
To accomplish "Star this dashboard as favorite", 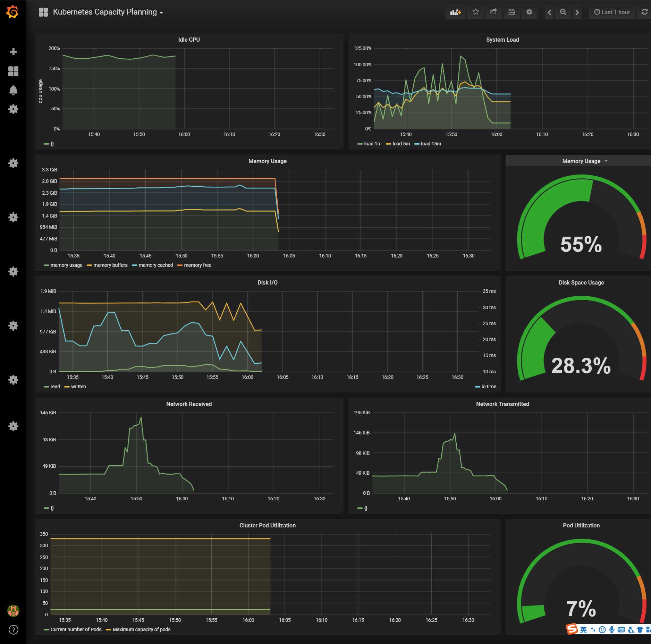I will coord(475,12).
